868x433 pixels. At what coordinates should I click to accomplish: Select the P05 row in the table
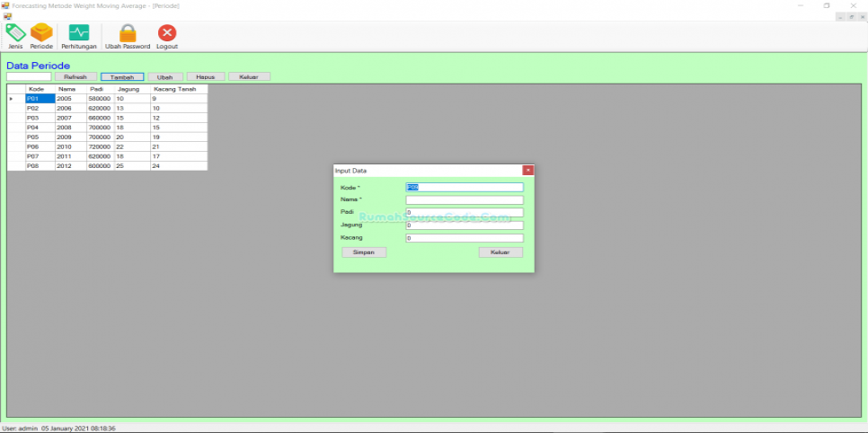click(x=40, y=137)
